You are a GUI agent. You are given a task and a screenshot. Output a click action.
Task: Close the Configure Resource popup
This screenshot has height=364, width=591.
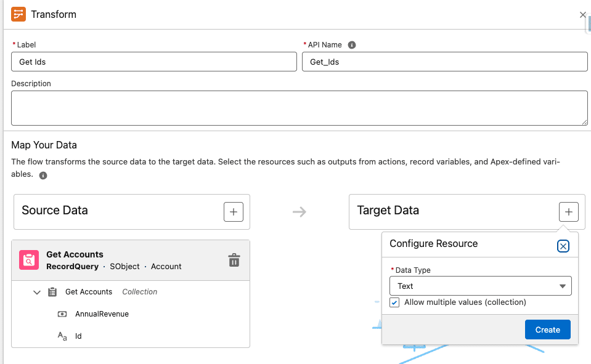click(563, 246)
